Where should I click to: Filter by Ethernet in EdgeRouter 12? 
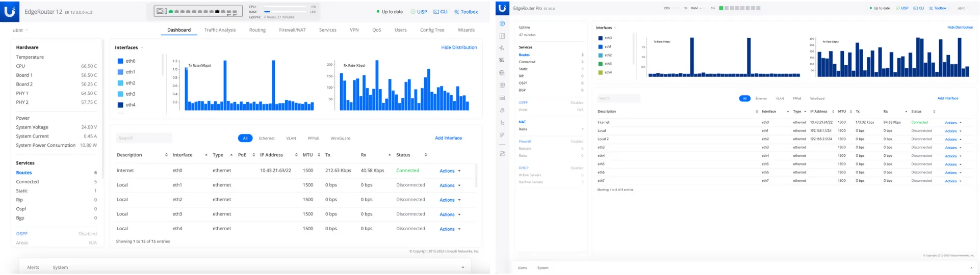pyautogui.click(x=267, y=139)
